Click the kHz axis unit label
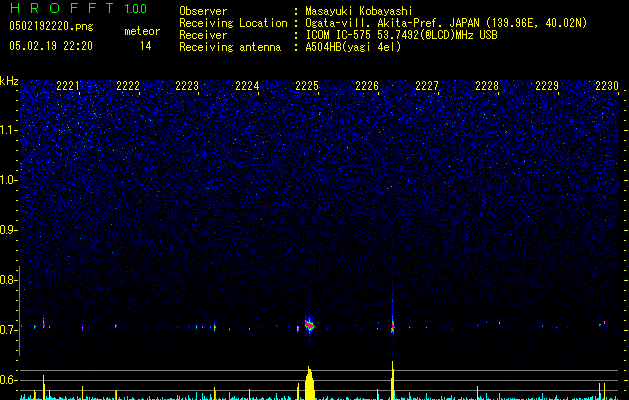 tap(9, 81)
